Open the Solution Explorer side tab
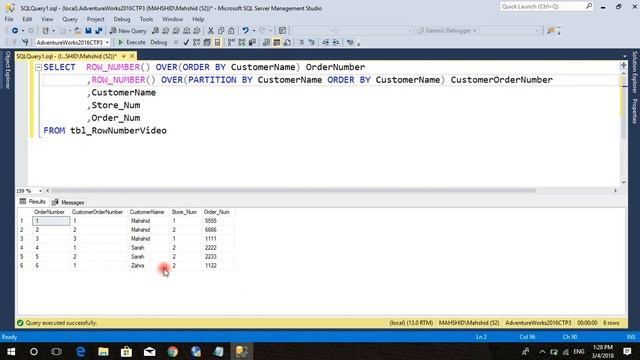This screenshot has height=360, width=640. [x=634, y=73]
